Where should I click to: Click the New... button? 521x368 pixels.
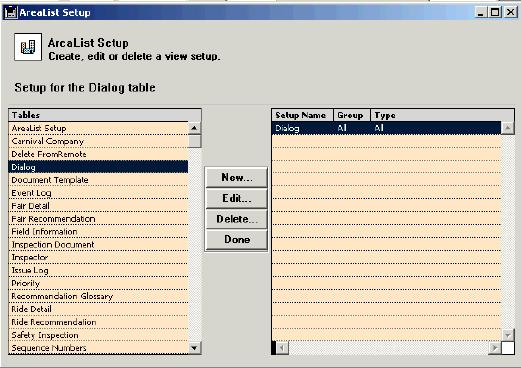pyautogui.click(x=237, y=177)
